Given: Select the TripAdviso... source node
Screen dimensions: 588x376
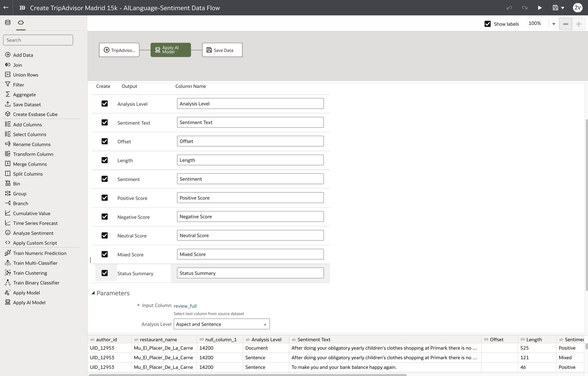Looking at the screenshot, I should click(x=119, y=50).
